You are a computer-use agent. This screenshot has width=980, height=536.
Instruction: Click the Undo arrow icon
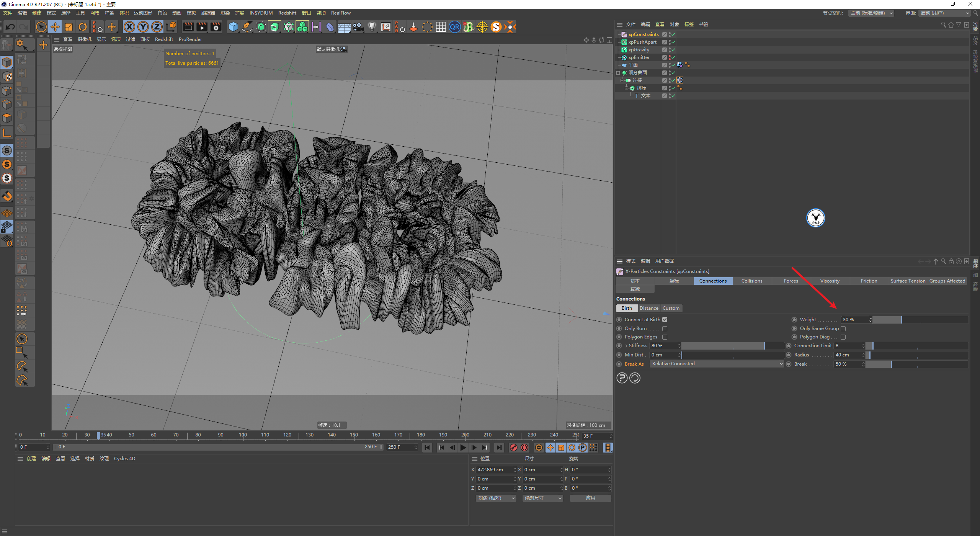[x=10, y=27]
